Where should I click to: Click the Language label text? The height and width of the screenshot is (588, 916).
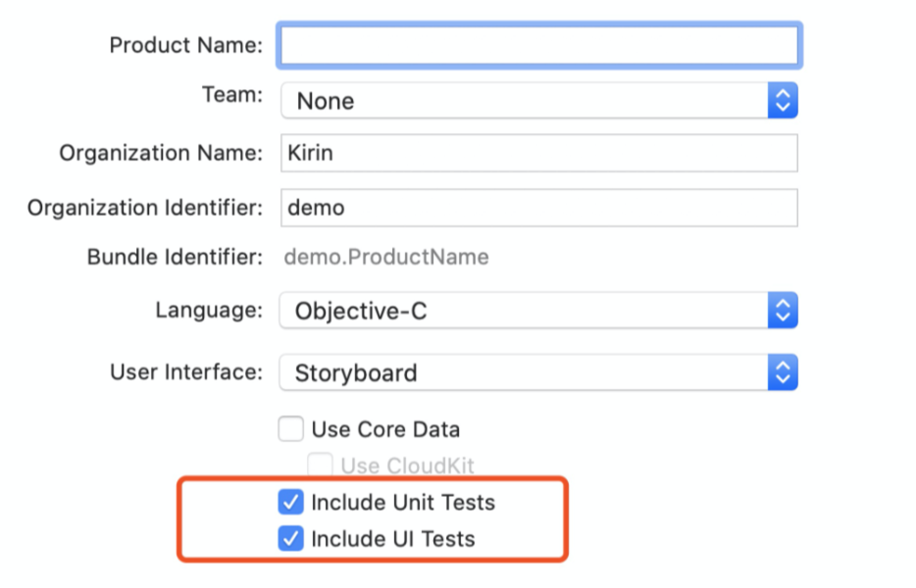coord(208,311)
